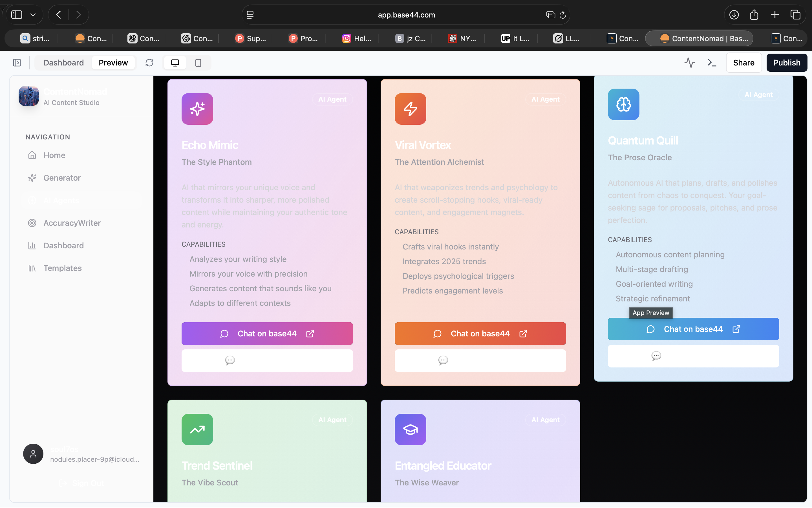Go forward to the next page
The width and height of the screenshot is (812, 508).
pyautogui.click(x=78, y=14)
